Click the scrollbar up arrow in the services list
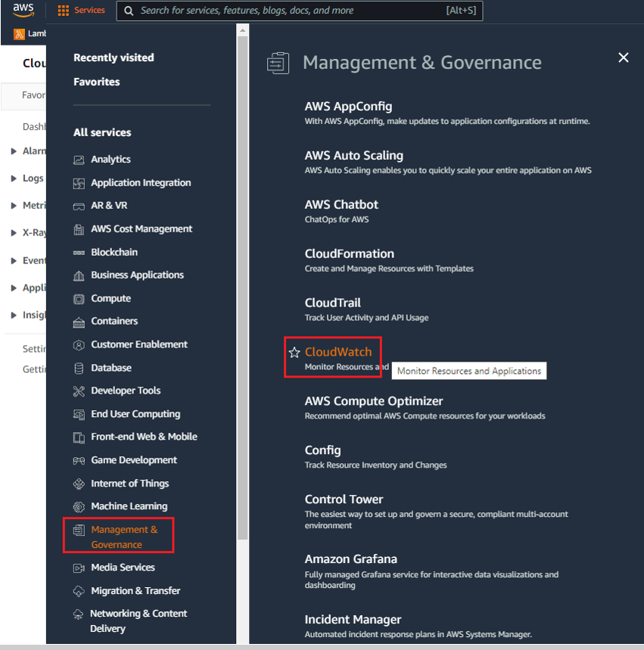 pos(242,30)
